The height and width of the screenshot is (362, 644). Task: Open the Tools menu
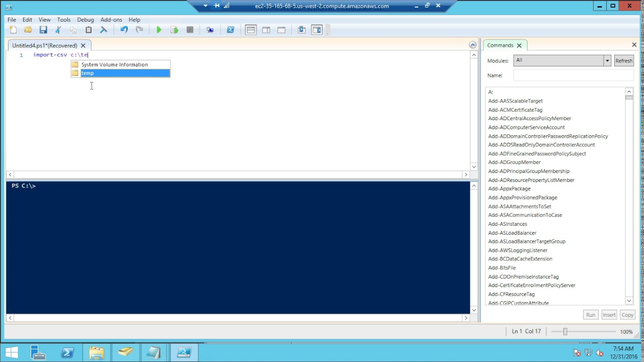click(x=64, y=20)
